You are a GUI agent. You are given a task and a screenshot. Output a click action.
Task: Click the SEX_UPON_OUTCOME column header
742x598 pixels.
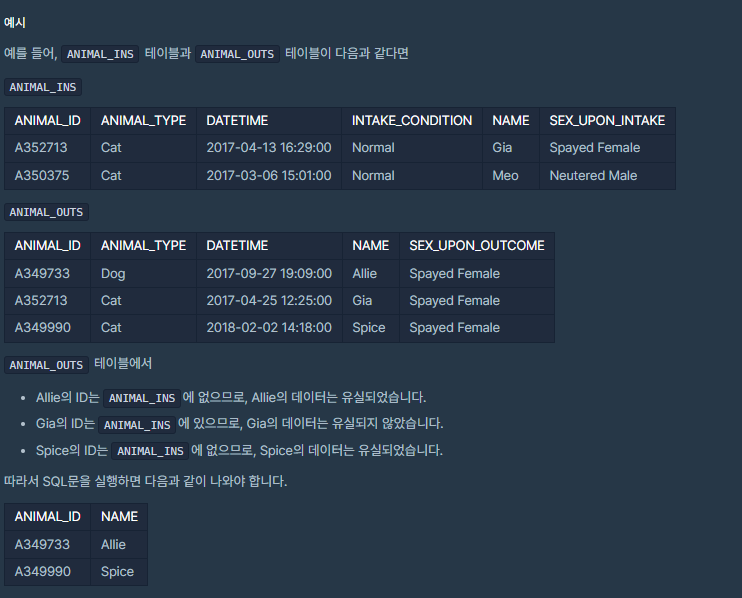click(x=477, y=246)
